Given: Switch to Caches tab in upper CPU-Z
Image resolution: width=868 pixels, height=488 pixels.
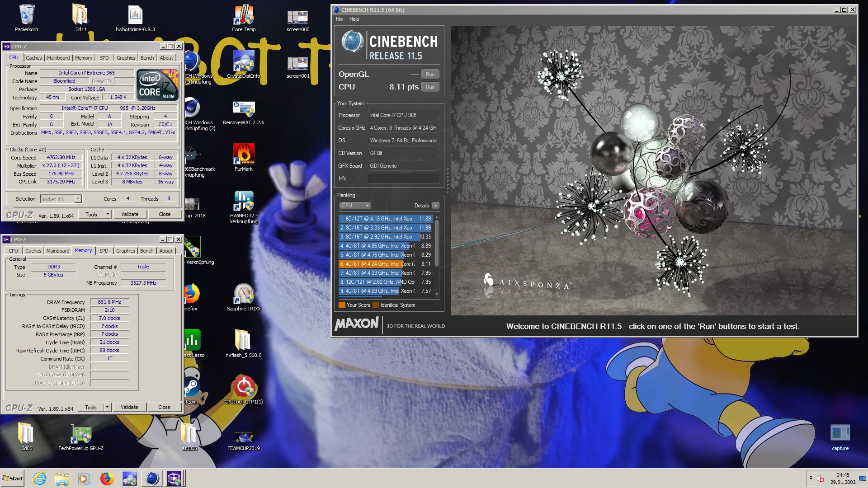Looking at the screenshot, I should click(34, 58).
